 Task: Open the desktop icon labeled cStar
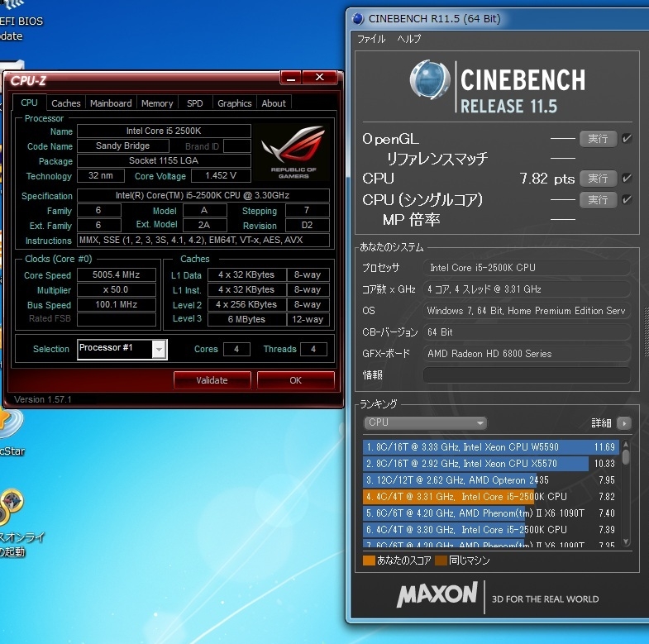coord(10,432)
